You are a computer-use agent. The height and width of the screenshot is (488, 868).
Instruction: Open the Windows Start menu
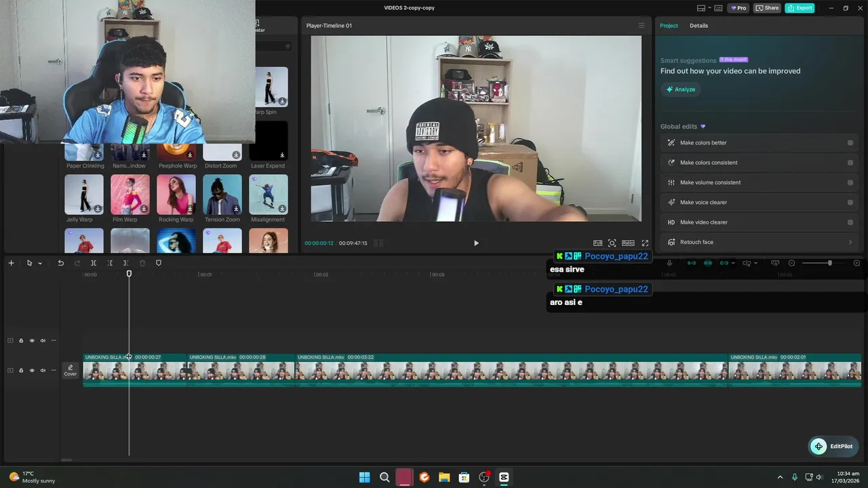(x=364, y=477)
